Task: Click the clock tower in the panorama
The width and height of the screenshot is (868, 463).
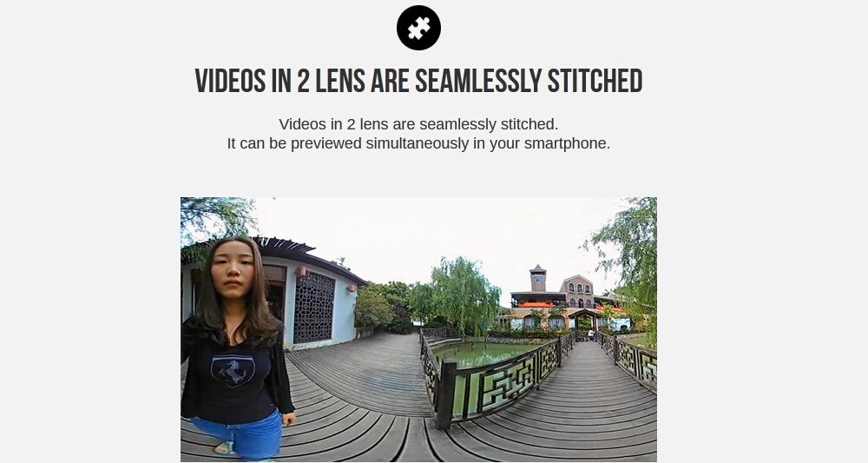Action: pyautogui.click(x=537, y=278)
